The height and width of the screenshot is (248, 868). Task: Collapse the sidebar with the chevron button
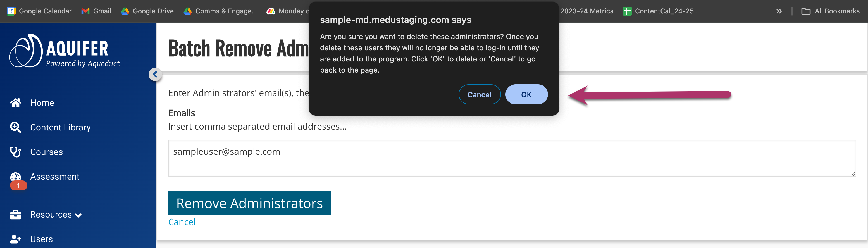[155, 74]
